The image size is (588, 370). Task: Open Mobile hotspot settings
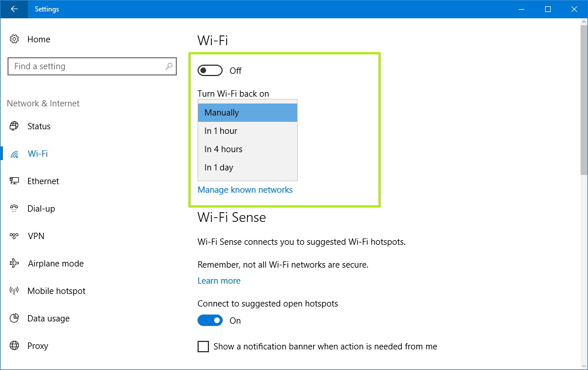point(56,291)
